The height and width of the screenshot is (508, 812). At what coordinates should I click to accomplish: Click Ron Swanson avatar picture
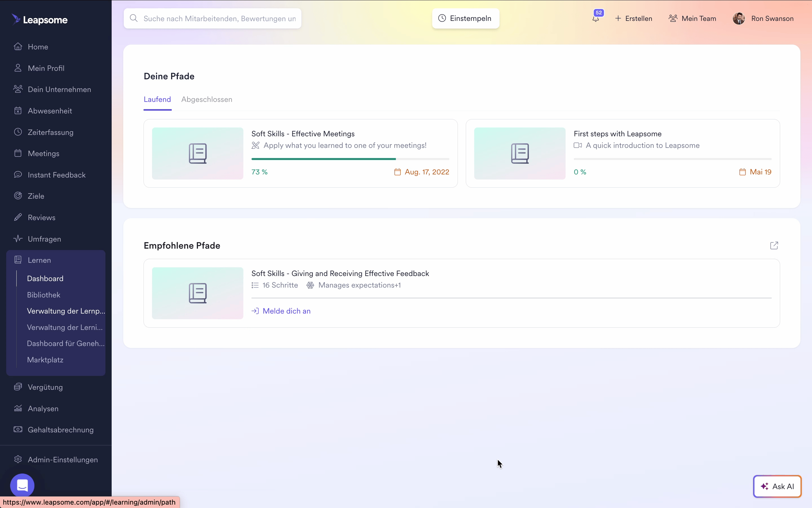tap(739, 18)
